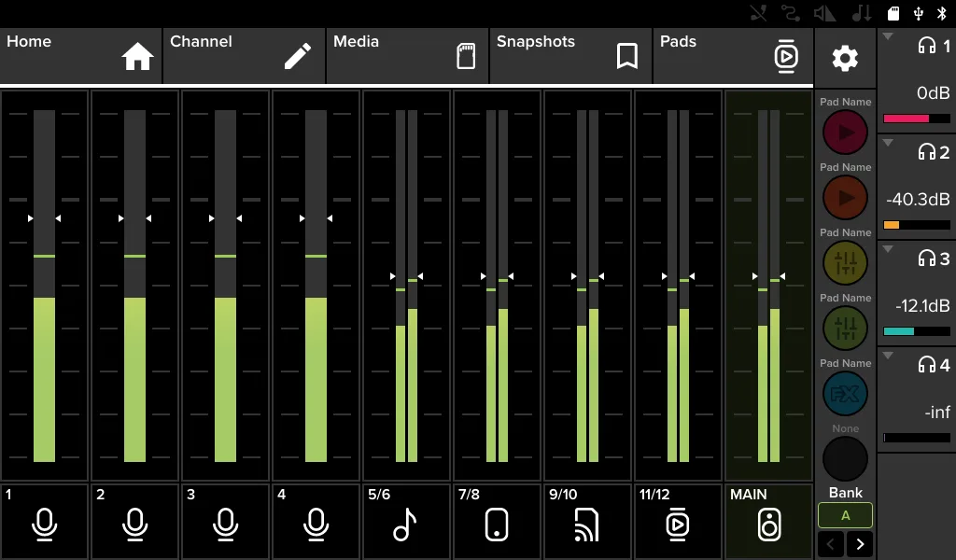The image size is (956, 560).
Task: Select channel 7/8 phone icon
Action: pyautogui.click(x=497, y=524)
